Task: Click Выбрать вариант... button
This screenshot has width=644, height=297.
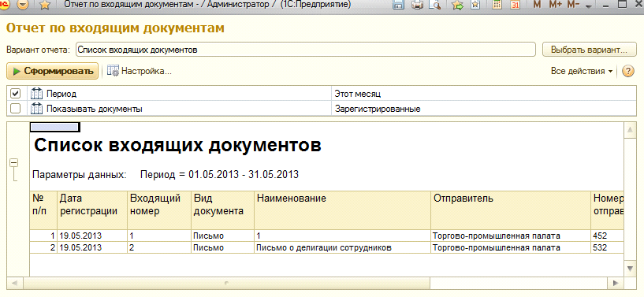Action: (589, 50)
